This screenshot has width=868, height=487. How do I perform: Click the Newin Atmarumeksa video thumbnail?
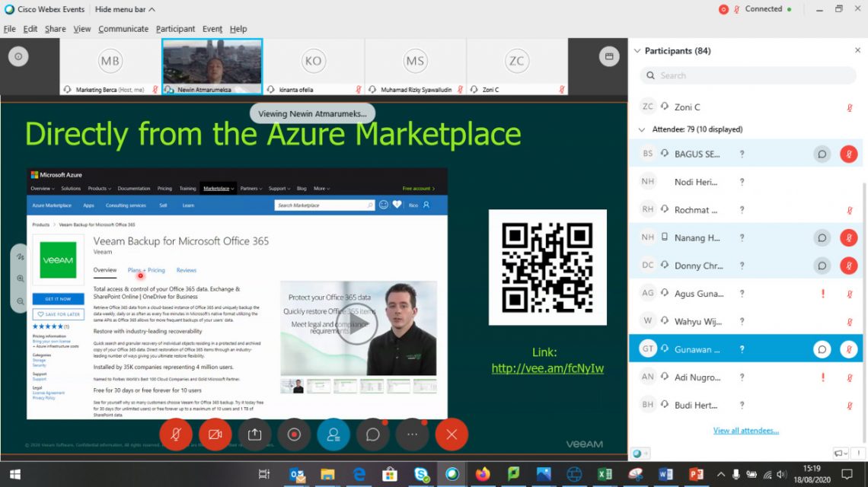pos(212,66)
